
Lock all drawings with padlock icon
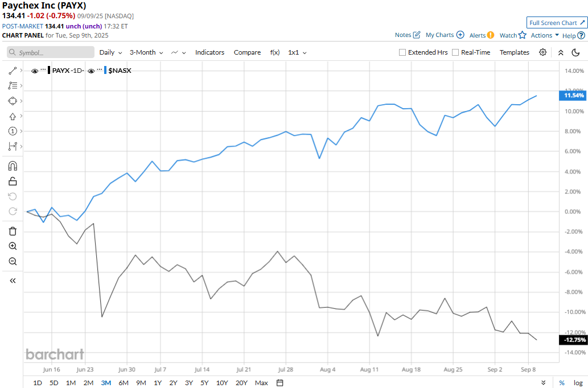[x=13, y=181]
